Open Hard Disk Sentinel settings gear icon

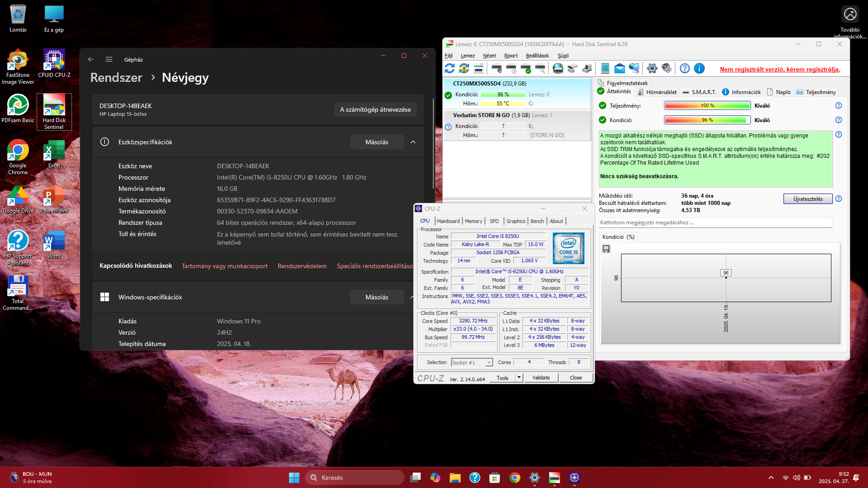[x=652, y=68]
